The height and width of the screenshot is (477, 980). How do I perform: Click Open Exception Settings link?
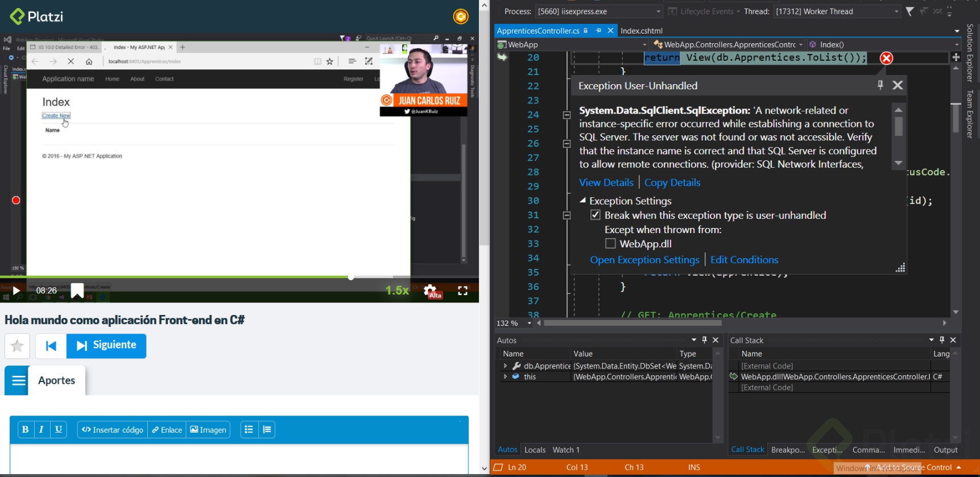pyautogui.click(x=645, y=260)
